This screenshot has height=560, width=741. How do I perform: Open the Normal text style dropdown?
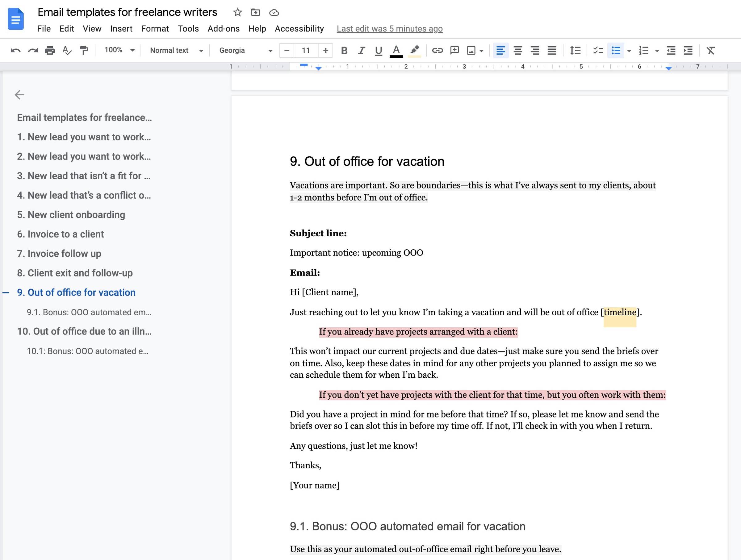(x=177, y=50)
